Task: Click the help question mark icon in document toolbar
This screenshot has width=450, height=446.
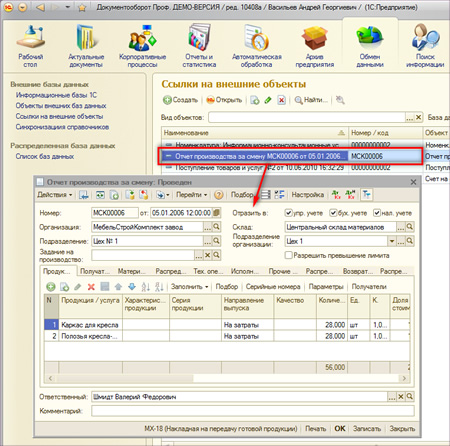Action: tap(219, 195)
